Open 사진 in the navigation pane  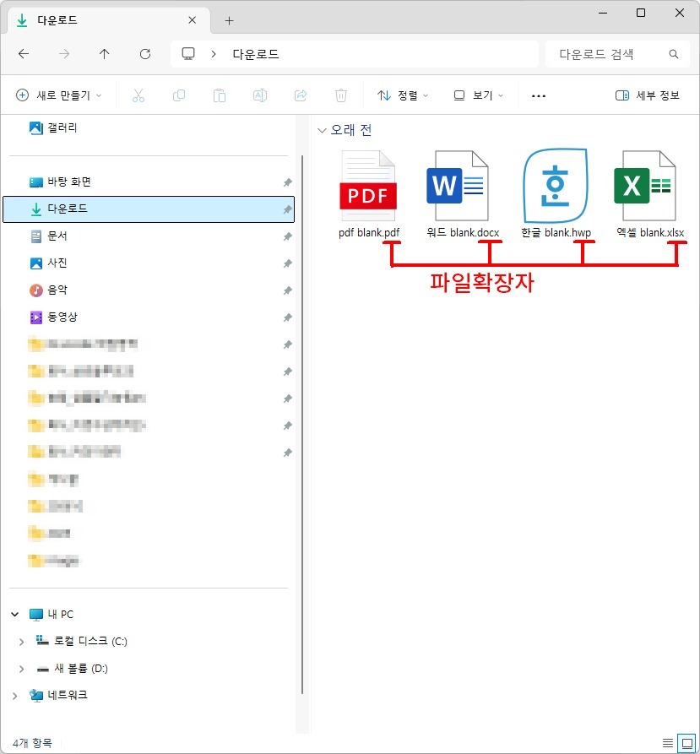point(49,263)
